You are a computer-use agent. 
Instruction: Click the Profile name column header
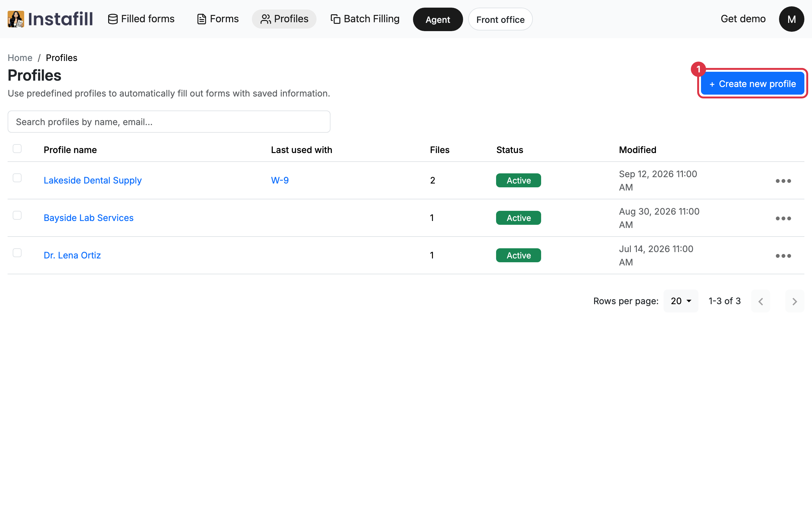tap(70, 150)
